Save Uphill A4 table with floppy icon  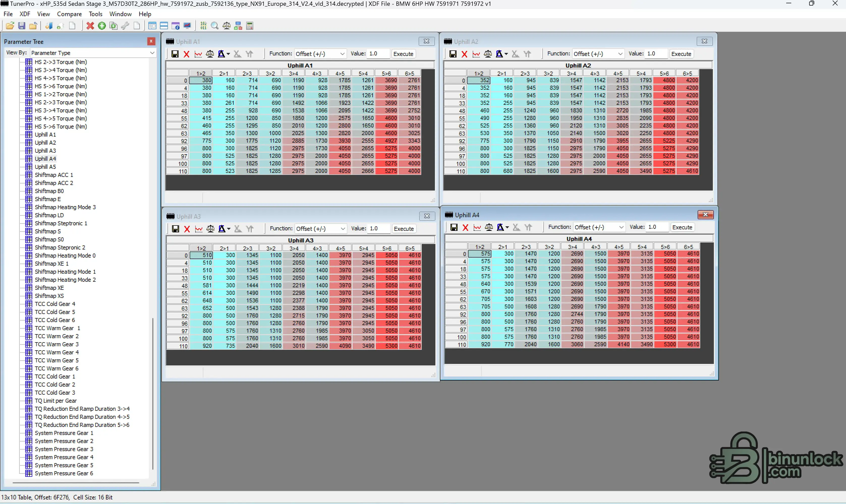[454, 227]
